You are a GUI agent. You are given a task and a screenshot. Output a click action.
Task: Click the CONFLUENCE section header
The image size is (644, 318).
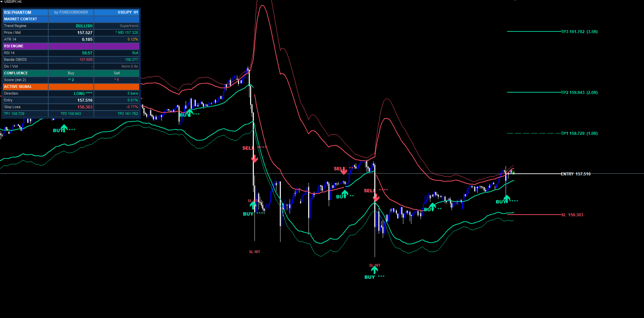coord(26,73)
